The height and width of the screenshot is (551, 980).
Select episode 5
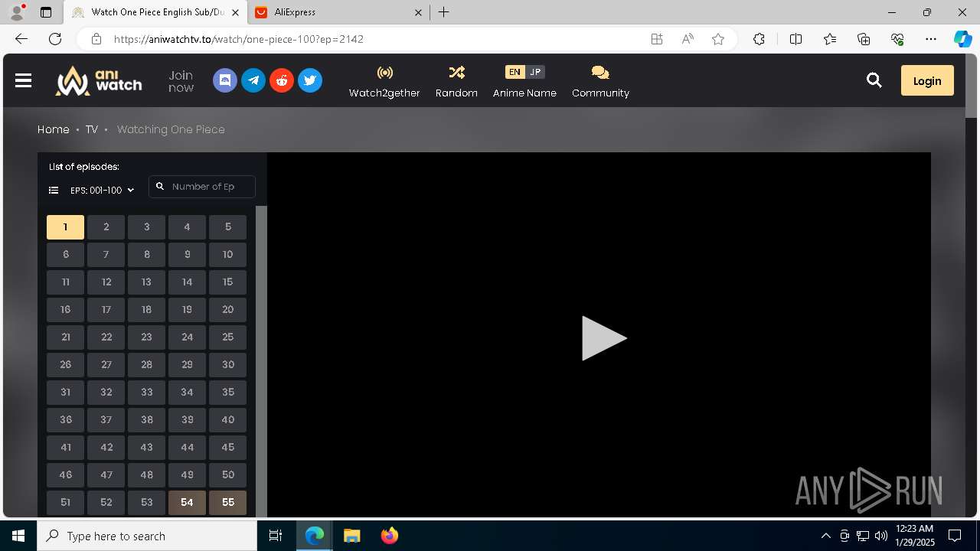click(227, 227)
